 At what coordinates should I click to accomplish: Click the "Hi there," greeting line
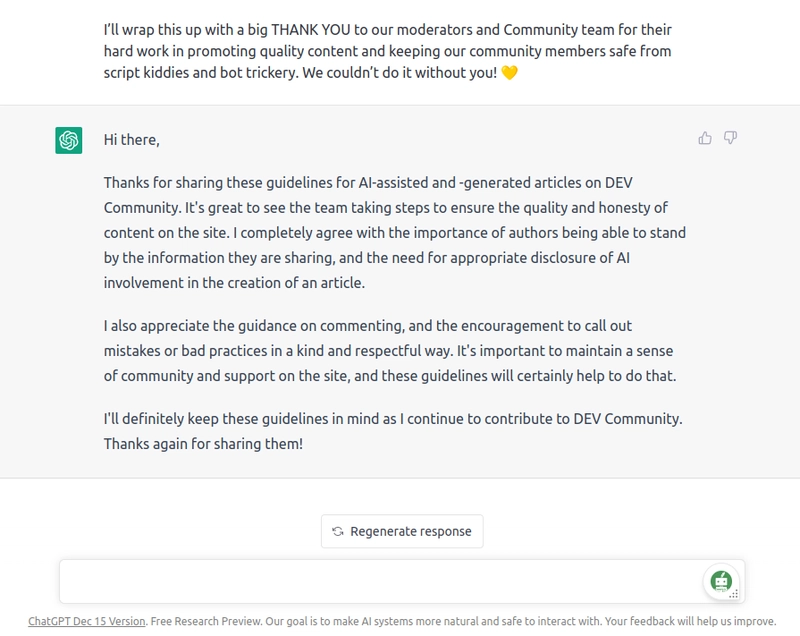coord(132,140)
